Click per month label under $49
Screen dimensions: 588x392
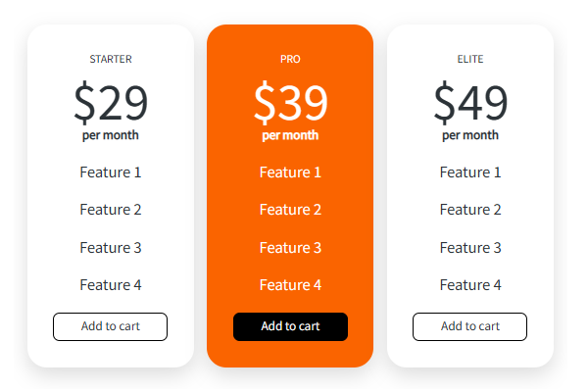[470, 135]
